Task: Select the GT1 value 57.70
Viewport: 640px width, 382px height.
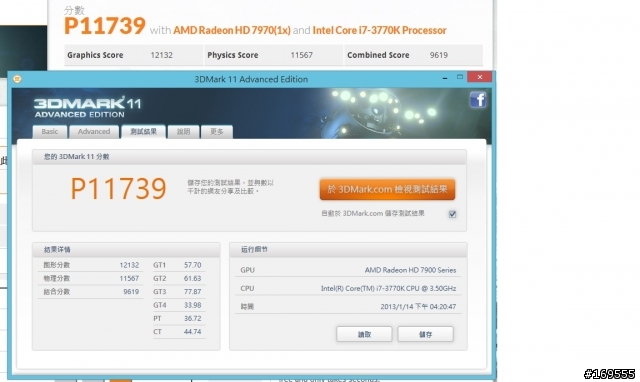Action: 193,265
